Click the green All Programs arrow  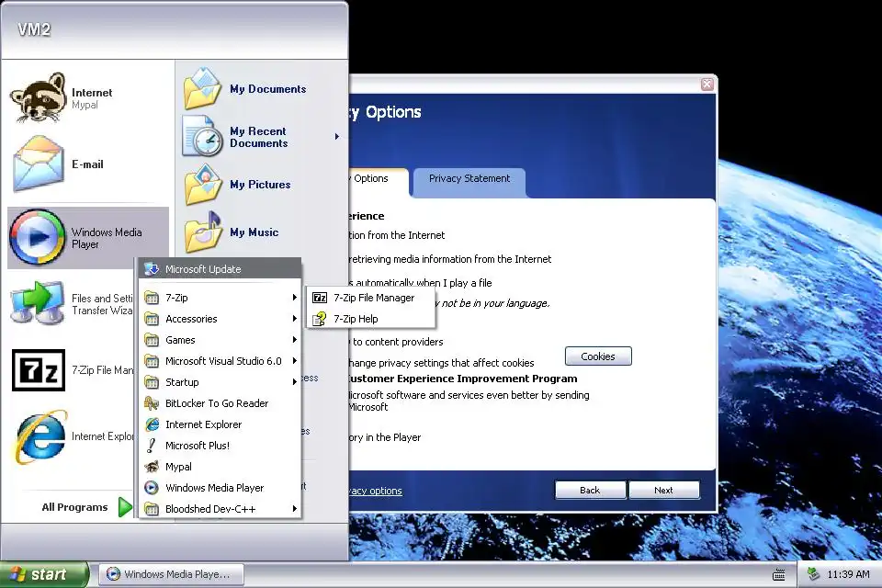[x=126, y=507]
